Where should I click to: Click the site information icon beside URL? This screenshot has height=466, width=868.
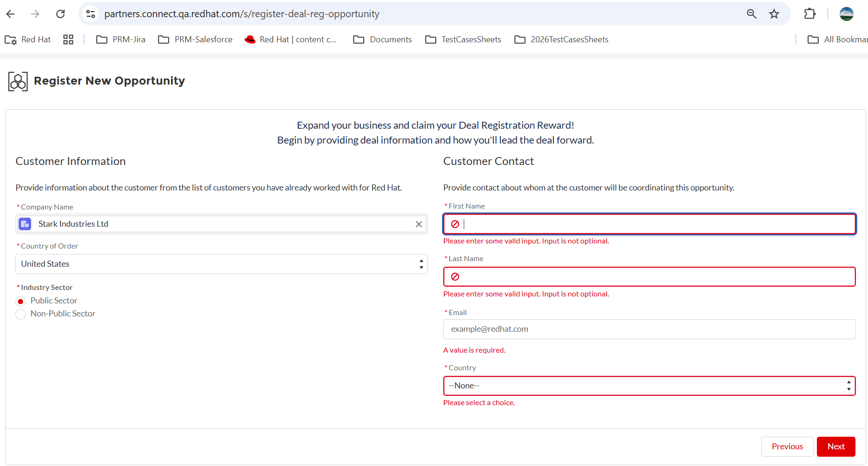tap(91, 14)
